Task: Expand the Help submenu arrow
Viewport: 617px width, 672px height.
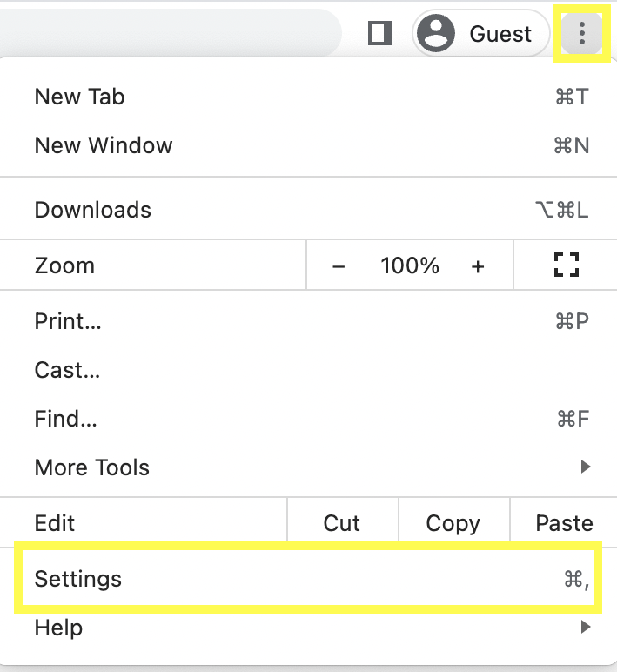Action: 586,627
